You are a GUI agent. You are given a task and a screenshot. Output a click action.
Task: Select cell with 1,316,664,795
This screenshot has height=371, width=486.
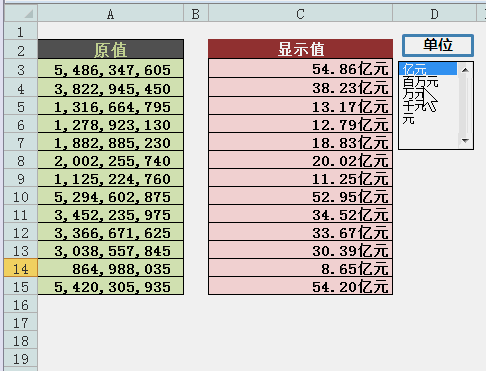point(111,106)
